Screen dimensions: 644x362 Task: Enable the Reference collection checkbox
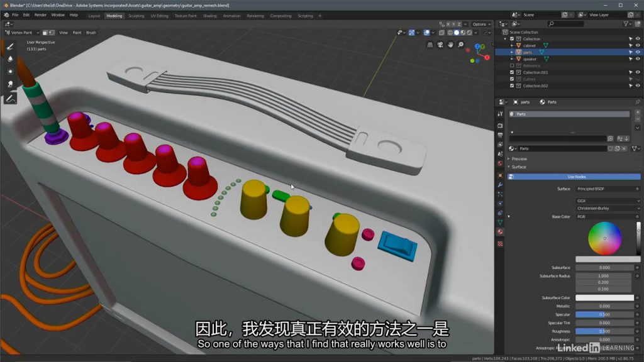click(x=512, y=65)
